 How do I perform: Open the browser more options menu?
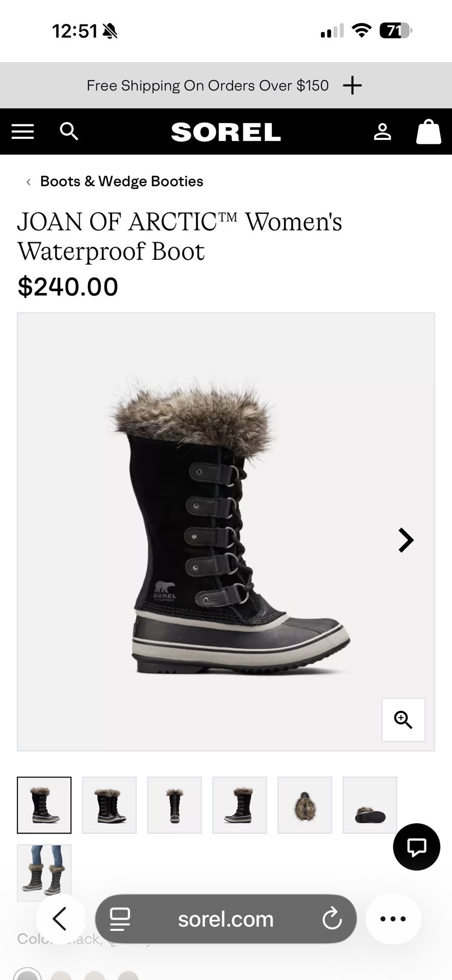[393, 919]
